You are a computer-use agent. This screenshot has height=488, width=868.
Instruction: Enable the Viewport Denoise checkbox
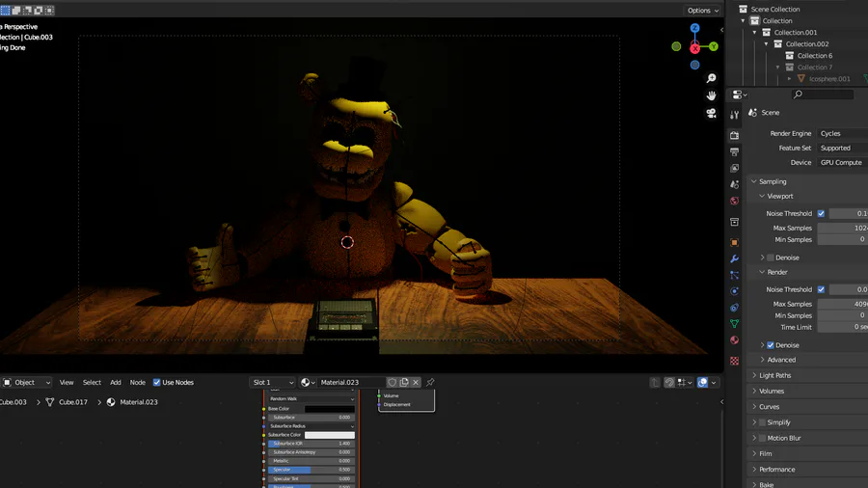(x=770, y=258)
